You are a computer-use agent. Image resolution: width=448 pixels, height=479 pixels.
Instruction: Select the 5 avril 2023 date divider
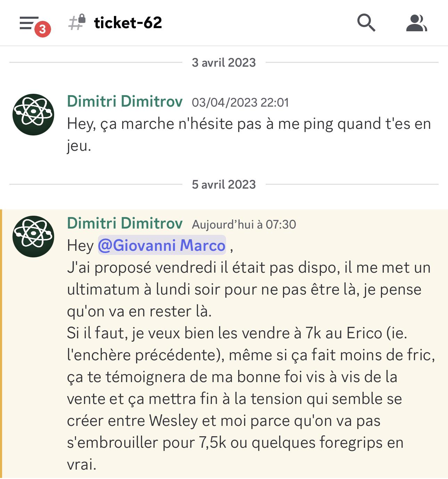coord(224,184)
